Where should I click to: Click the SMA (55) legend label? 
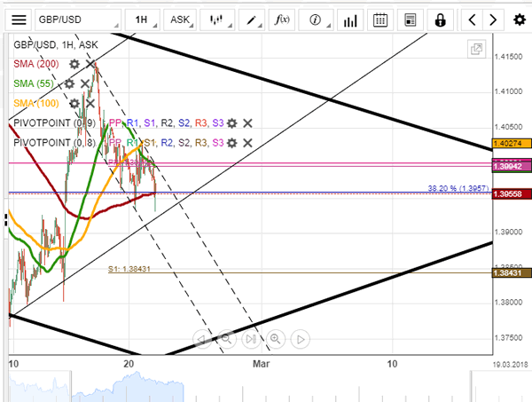click(34, 83)
